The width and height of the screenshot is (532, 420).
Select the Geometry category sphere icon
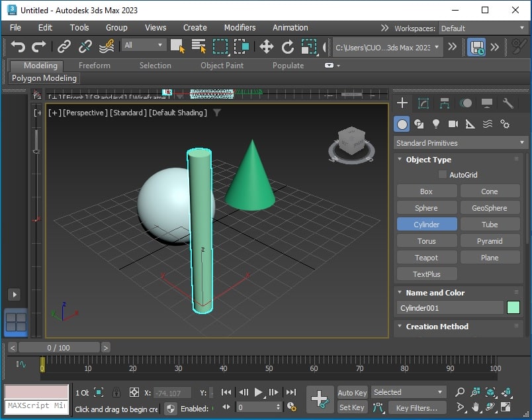pos(402,125)
